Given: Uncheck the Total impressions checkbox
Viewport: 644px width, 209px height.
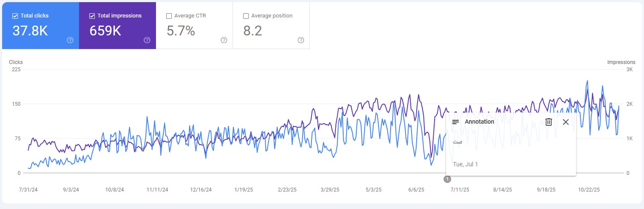Looking at the screenshot, I should [x=92, y=16].
